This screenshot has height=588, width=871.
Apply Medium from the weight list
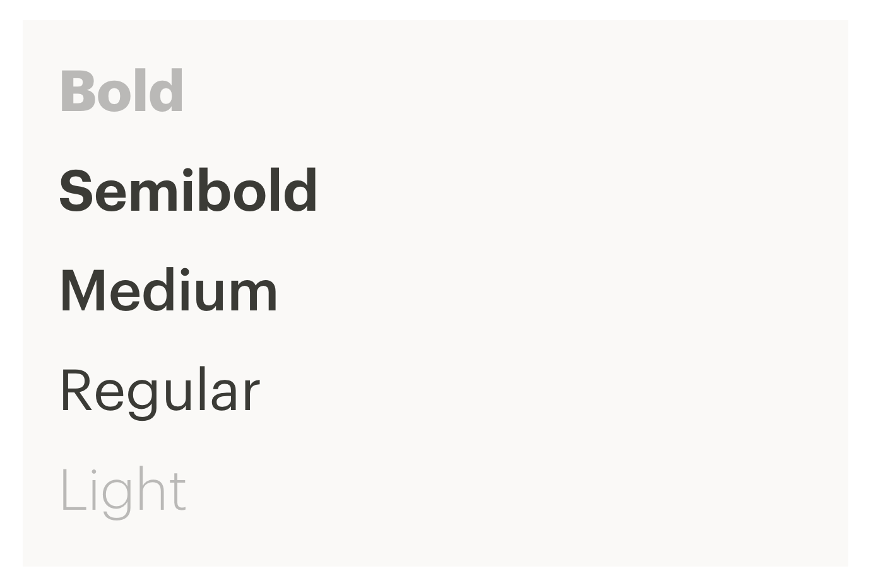click(x=169, y=290)
